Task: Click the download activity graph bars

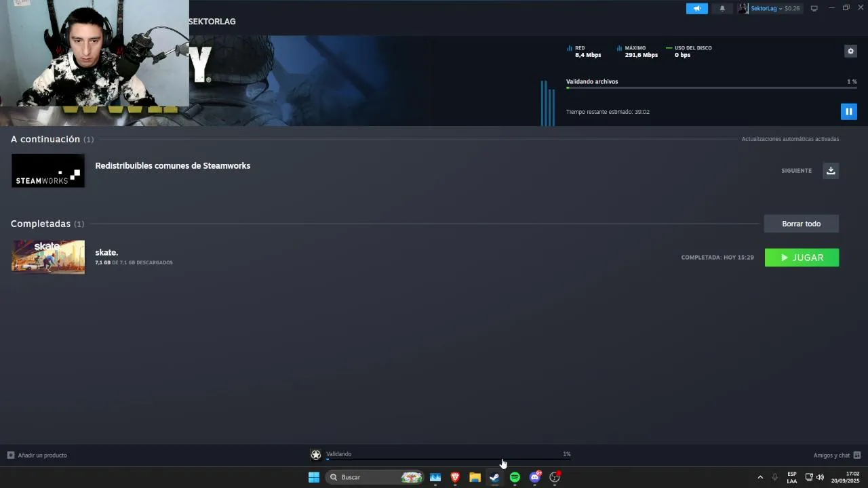Action: 548,103
